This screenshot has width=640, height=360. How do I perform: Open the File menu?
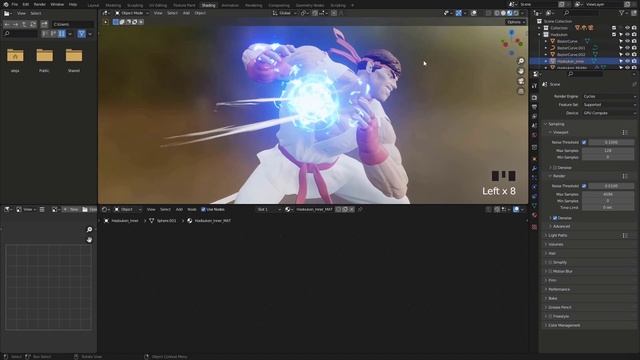(15, 4)
